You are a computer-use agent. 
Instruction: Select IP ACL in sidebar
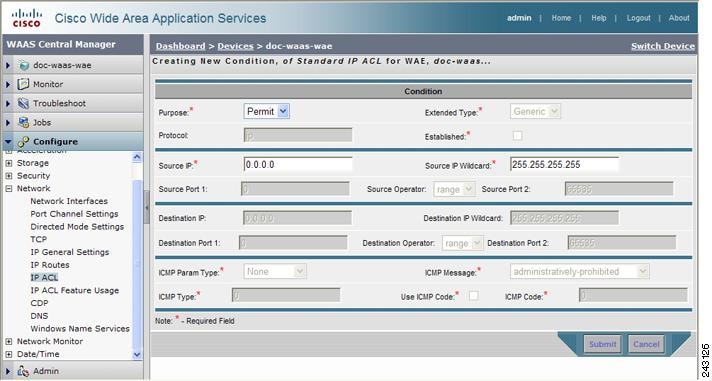coord(44,277)
